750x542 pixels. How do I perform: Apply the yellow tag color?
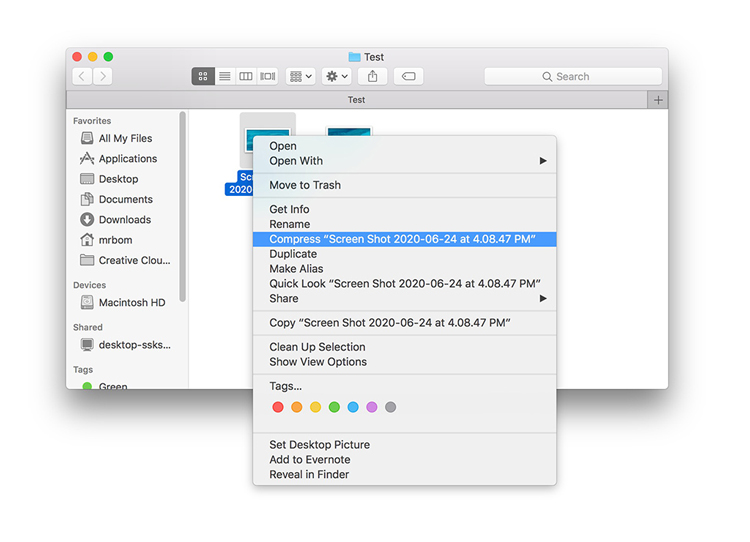point(315,407)
